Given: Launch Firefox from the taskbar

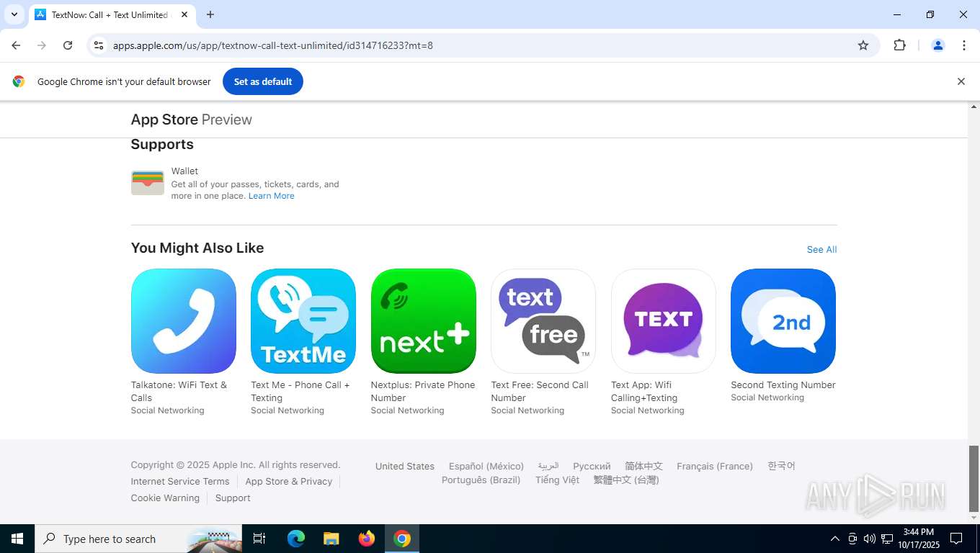Looking at the screenshot, I should click(367, 539).
